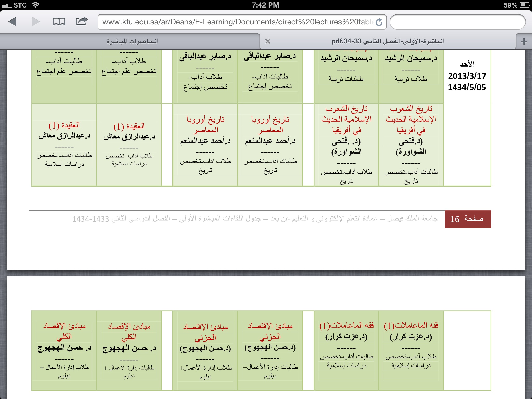Tap the empty search field

click(457, 22)
